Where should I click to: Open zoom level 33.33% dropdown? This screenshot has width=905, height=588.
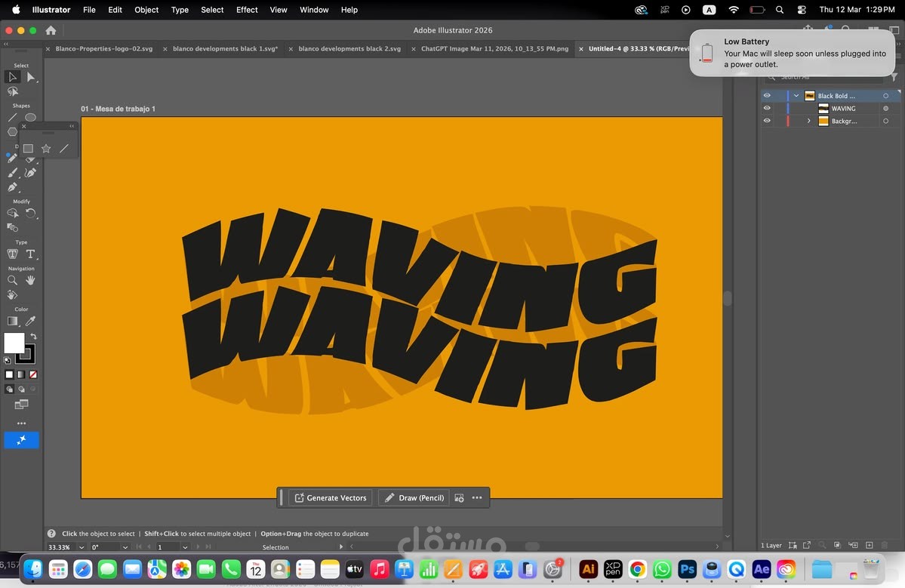[82, 547]
